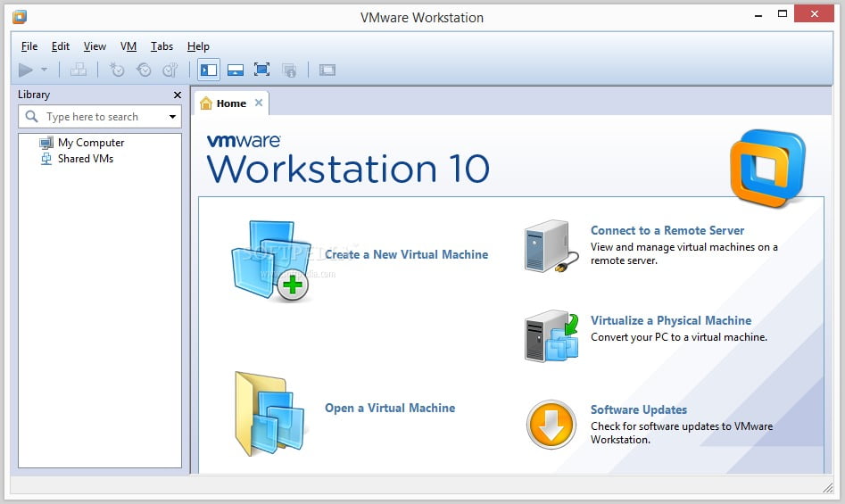The width and height of the screenshot is (845, 504).
Task: Open the VM menu
Action: pos(128,46)
